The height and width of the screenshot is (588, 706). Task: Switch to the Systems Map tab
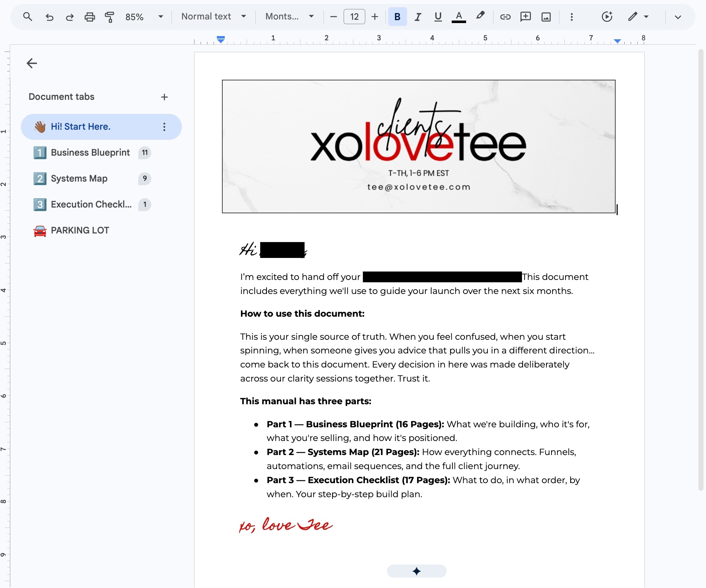point(79,179)
